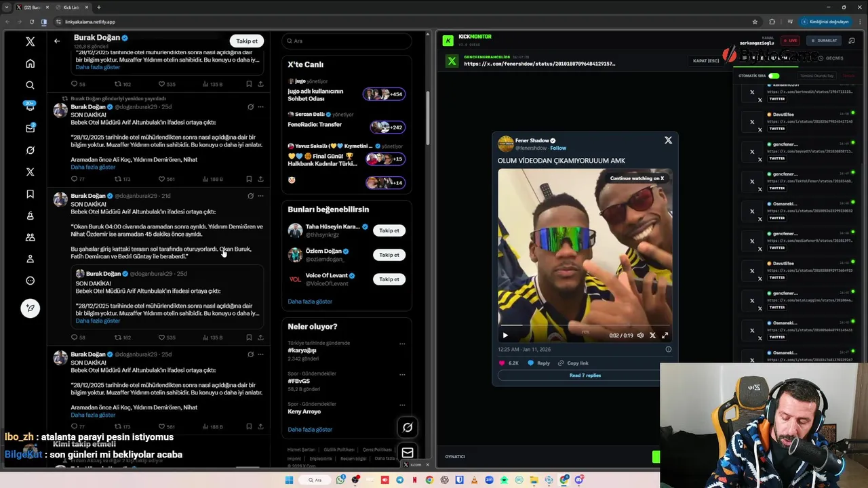Bookmark the 21d Okan Buruk post

click(x=249, y=338)
